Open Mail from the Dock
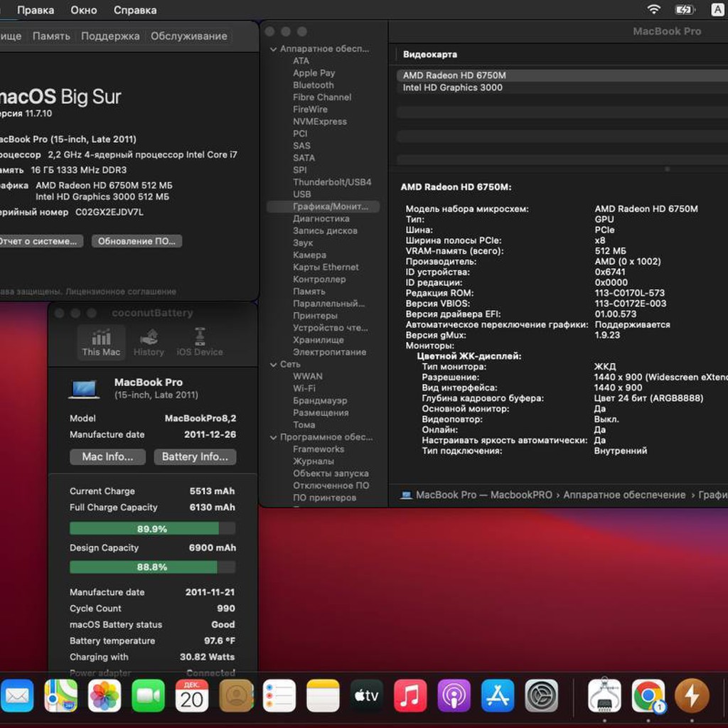 17,695
